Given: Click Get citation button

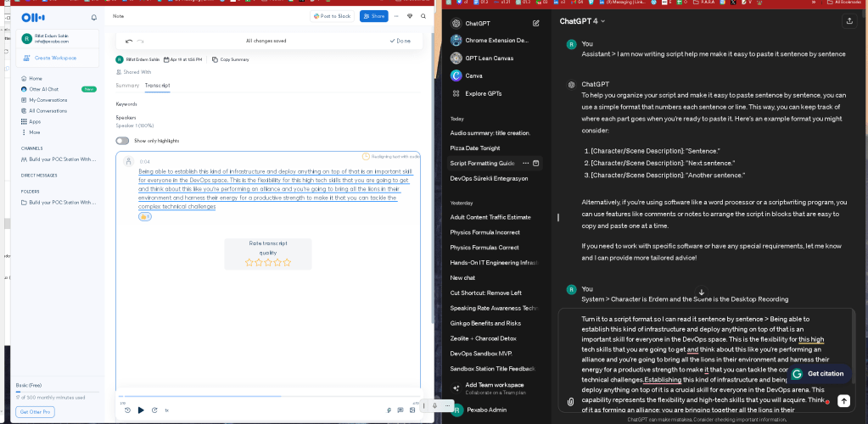Looking at the screenshot, I should click(x=820, y=374).
